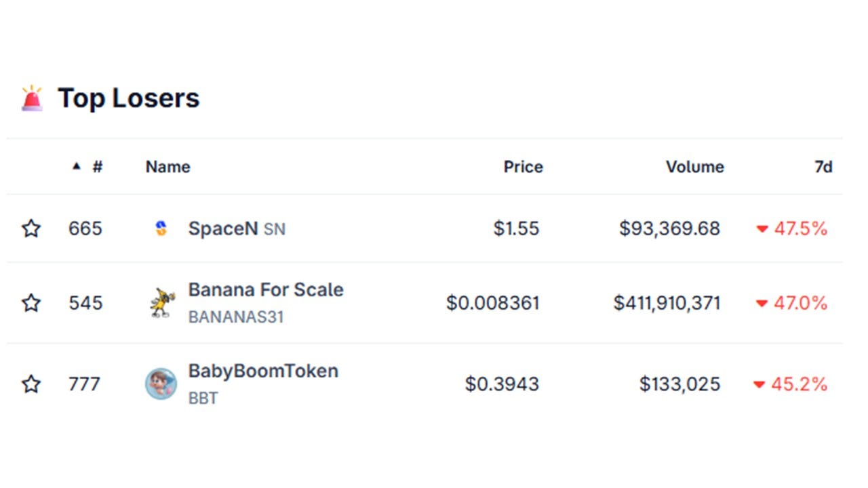Sort the table by Volume column
This screenshot has height=488, width=868.
[x=695, y=166]
